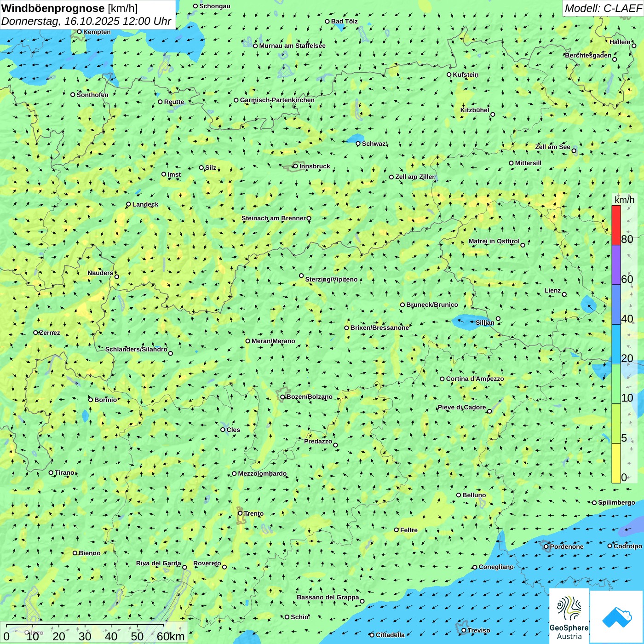Image resolution: width=644 pixels, height=644 pixels.
Task: Click the Kufstein city marker circle
Action: [449, 75]
